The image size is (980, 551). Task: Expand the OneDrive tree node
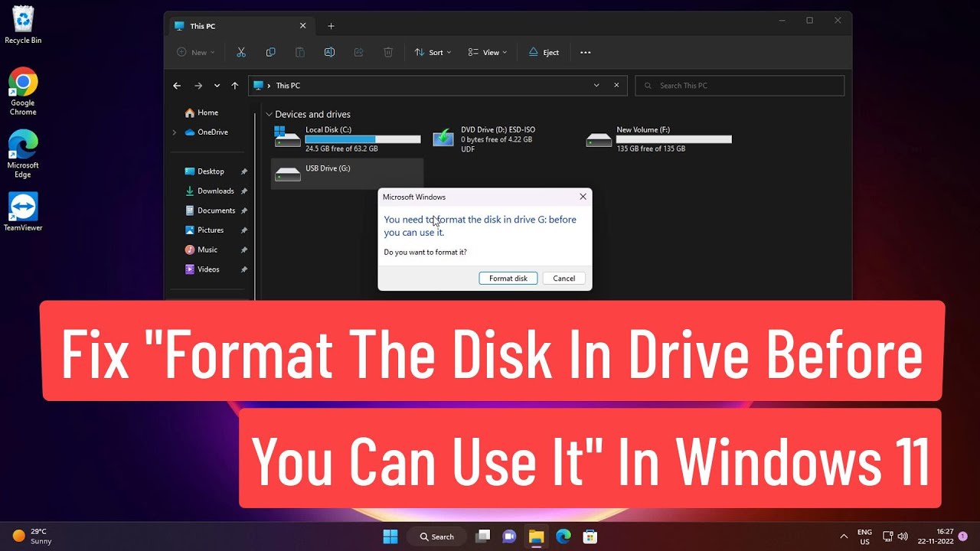click(175, 132)
